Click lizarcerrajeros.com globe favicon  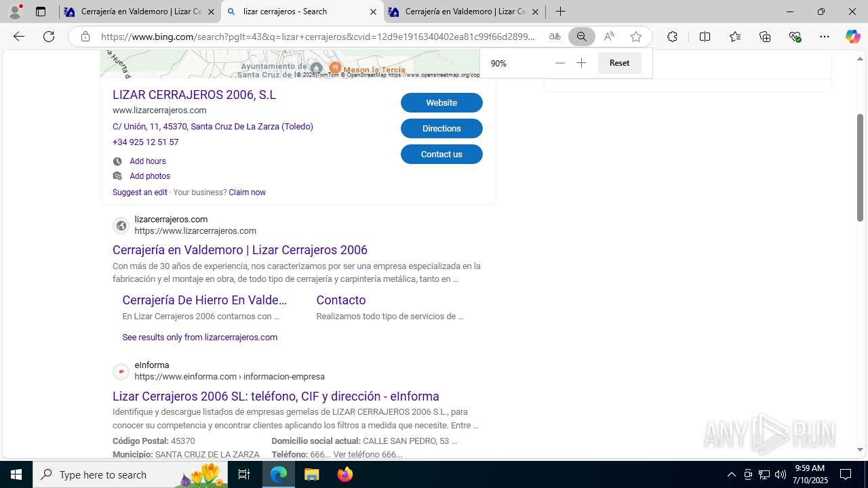click(121, 226)
